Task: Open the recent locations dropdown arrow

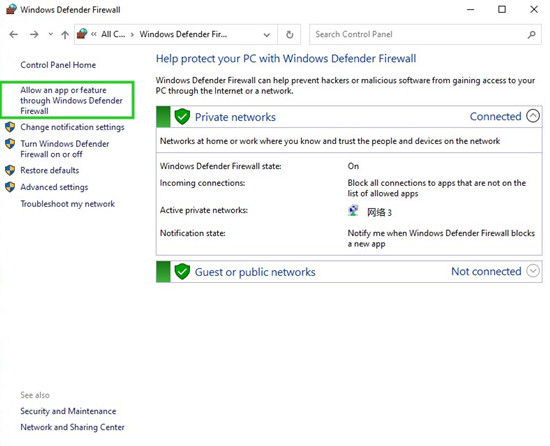Action: click(x=51, y=34)
